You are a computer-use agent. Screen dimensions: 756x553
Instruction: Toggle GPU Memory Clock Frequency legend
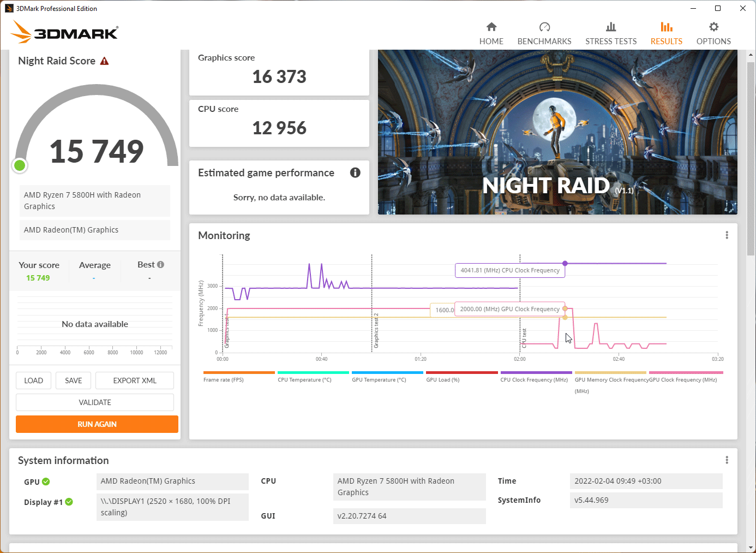[610, 382]
